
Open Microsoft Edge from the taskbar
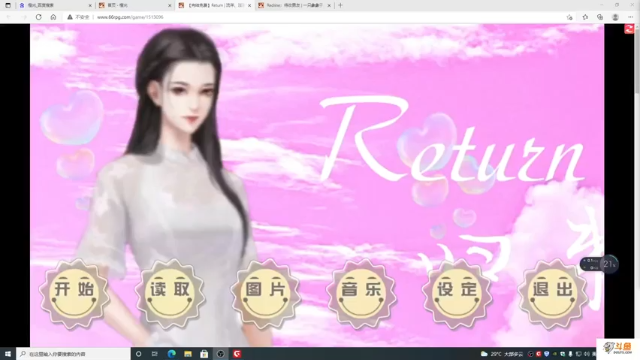(x=171, y=354)
